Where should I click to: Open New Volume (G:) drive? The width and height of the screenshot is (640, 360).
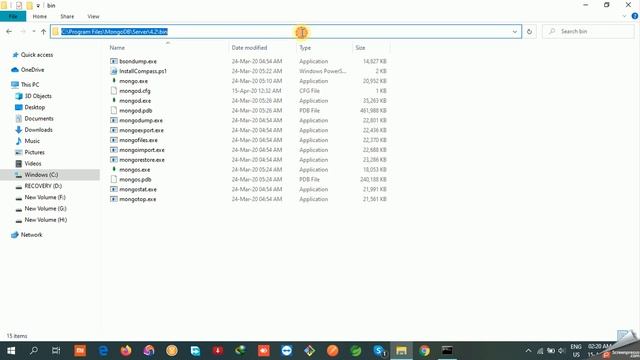click(x=45, y=209)
